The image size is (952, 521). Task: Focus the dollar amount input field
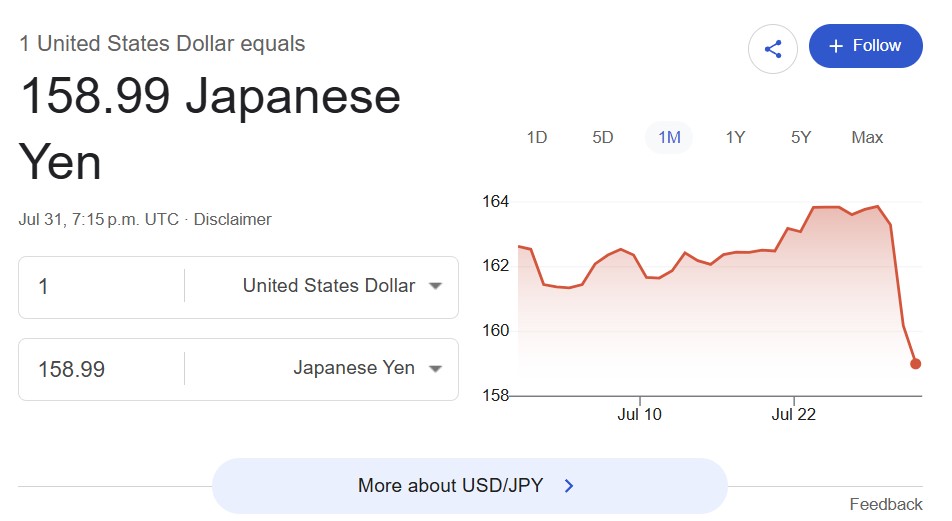(x=101, y=287)
